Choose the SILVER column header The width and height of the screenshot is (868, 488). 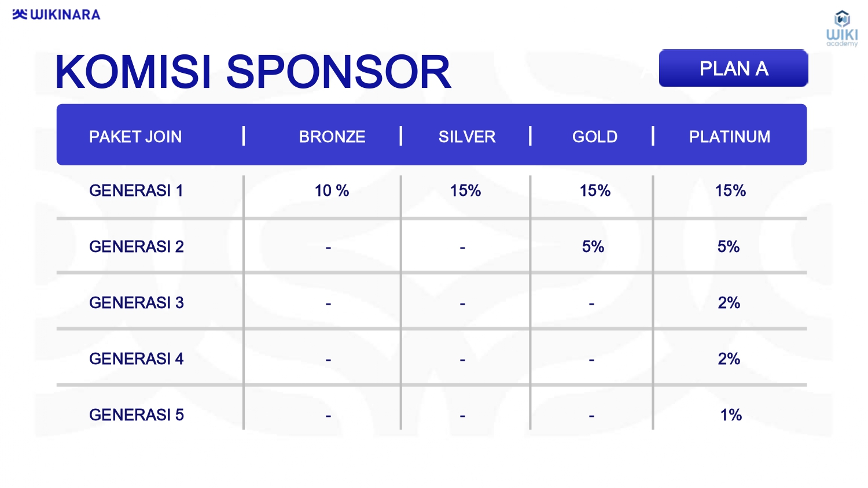point(467,136)
